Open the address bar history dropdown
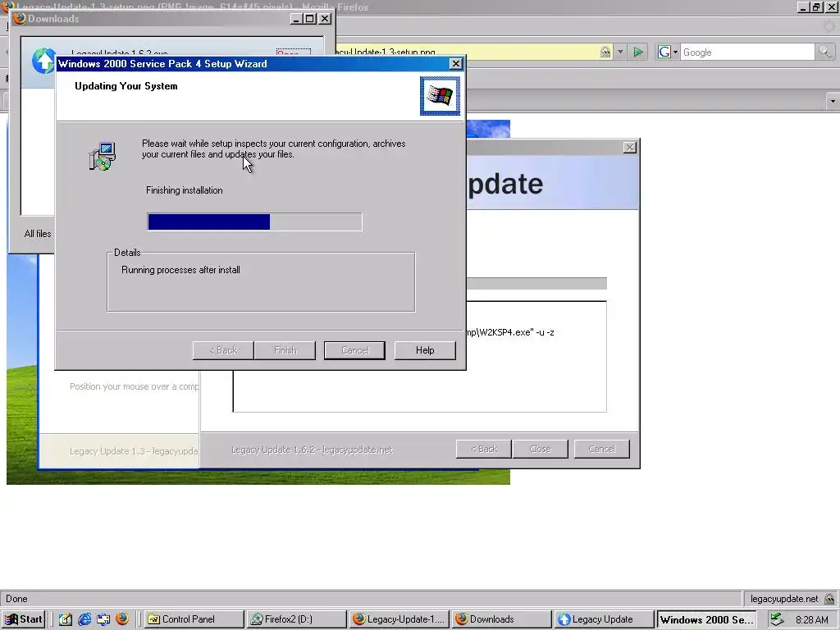Viewport: 840px width, 630px height. (620, 52)
